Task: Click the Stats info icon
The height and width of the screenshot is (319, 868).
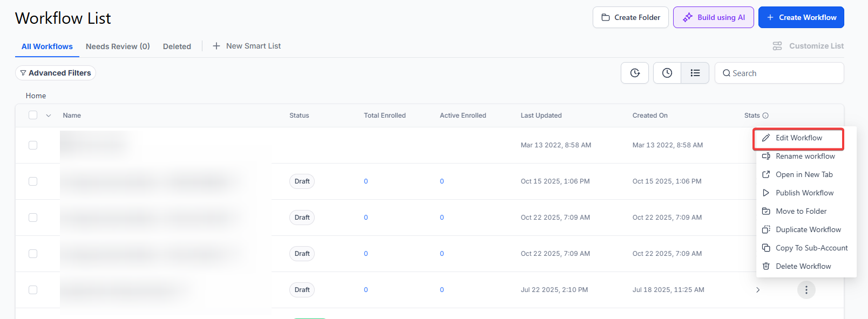Action: pos(765,116)
